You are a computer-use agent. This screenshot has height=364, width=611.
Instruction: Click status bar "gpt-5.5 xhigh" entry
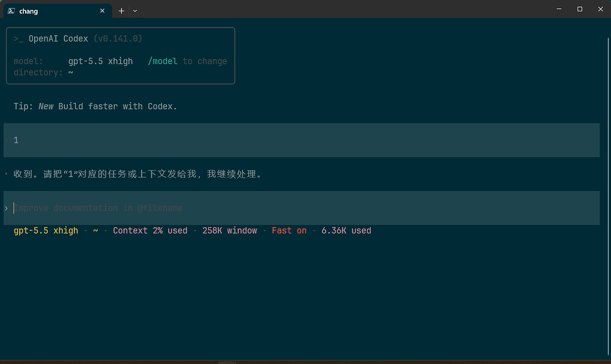pyautogui.click(x=46, y=231)
